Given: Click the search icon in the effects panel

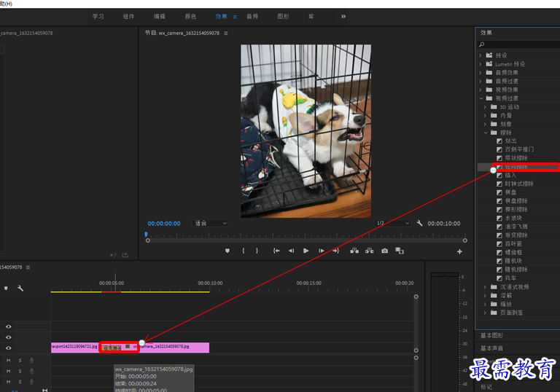Looking at the screenshot, I should [482, 44].
